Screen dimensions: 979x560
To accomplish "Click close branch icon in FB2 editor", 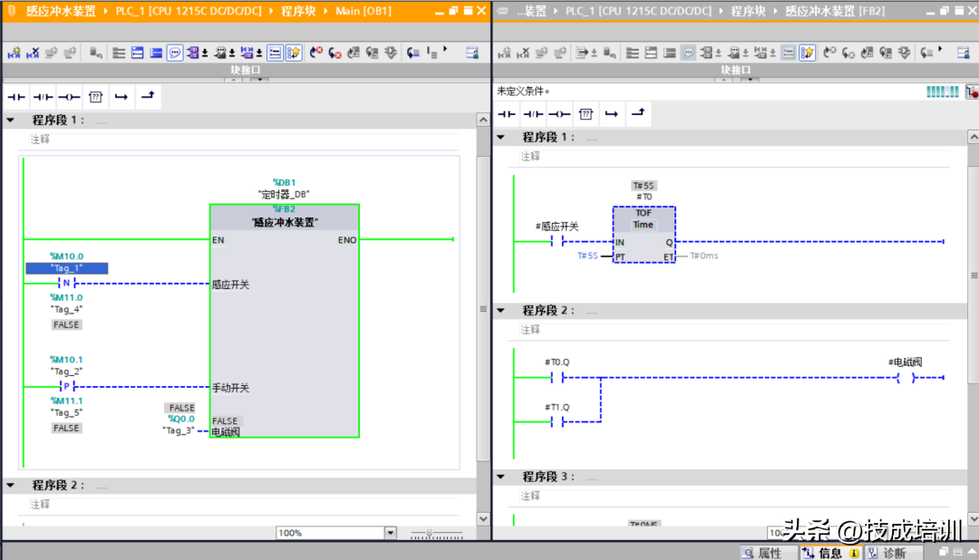I will pyautogui.click(x=638, y=114).
